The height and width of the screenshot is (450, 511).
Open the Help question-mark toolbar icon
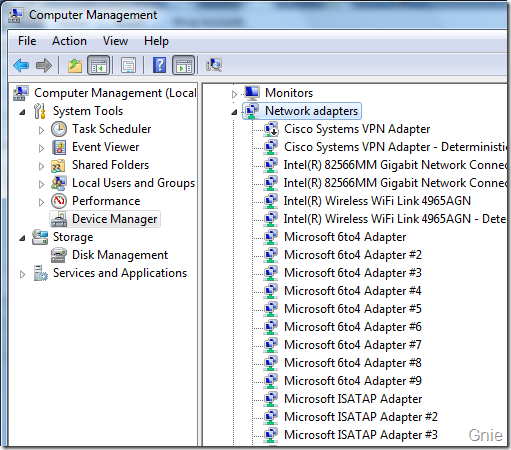coord(159,65)
